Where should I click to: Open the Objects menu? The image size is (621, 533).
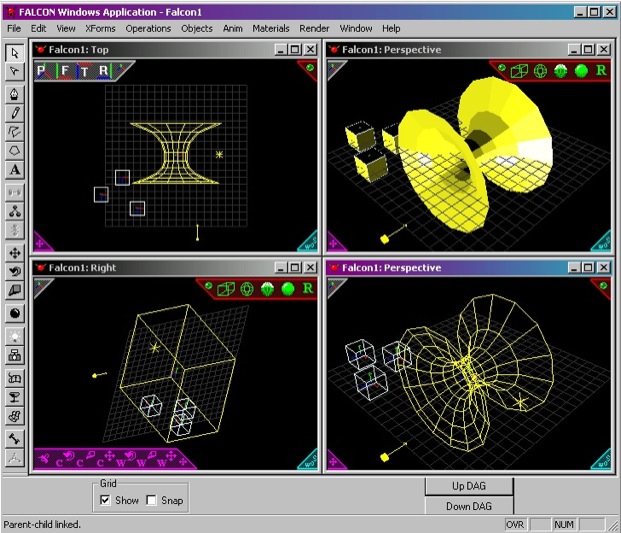tap(197, 29)
